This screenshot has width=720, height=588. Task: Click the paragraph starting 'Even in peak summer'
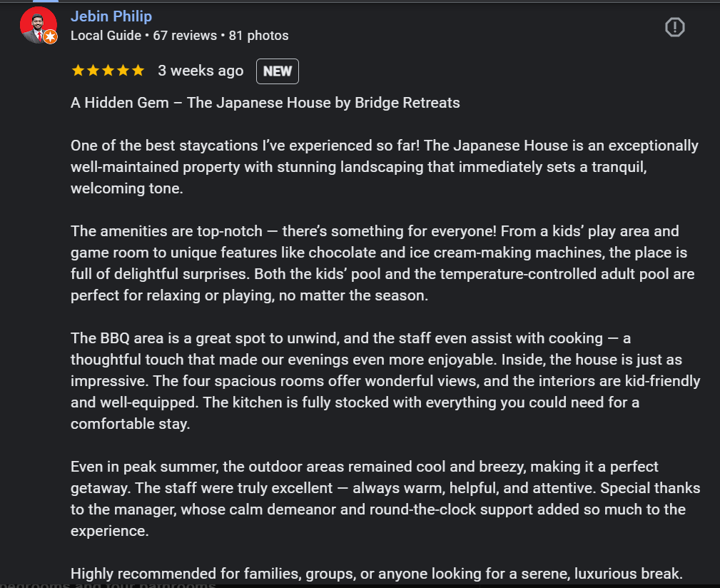point(385,499)
